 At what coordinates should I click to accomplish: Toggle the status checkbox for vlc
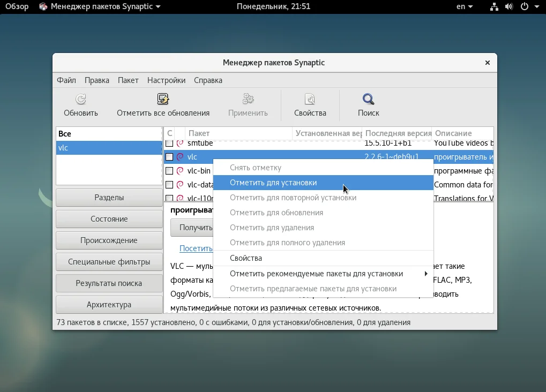click(x=169, y=157)
